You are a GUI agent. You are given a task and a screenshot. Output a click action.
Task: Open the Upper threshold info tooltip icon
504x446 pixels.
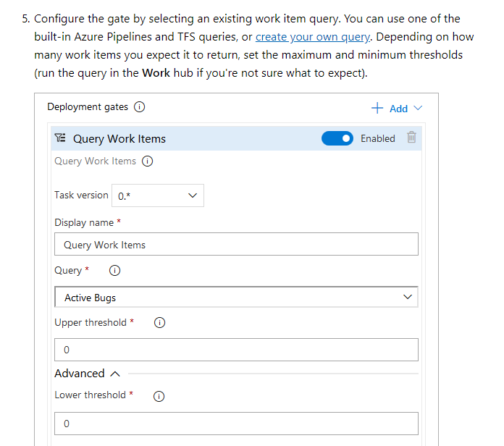point(159,323)
